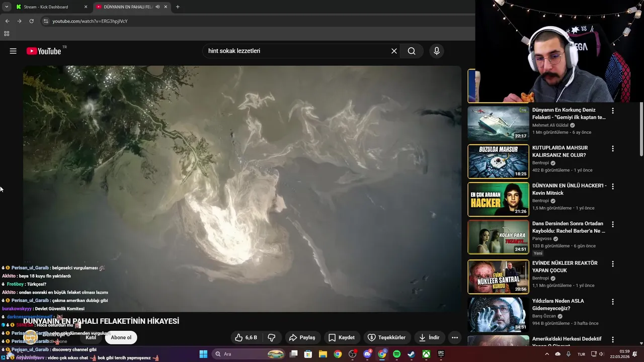Viewport: 644px width, 362px height.
Task: Like the video with thumbs up
Action: point(246,337)
